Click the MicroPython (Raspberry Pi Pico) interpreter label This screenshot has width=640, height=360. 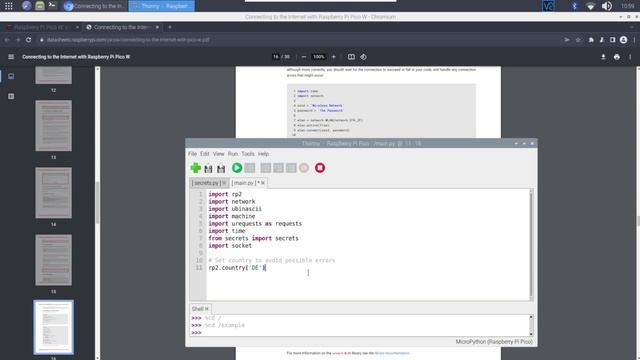coord(494,342)
